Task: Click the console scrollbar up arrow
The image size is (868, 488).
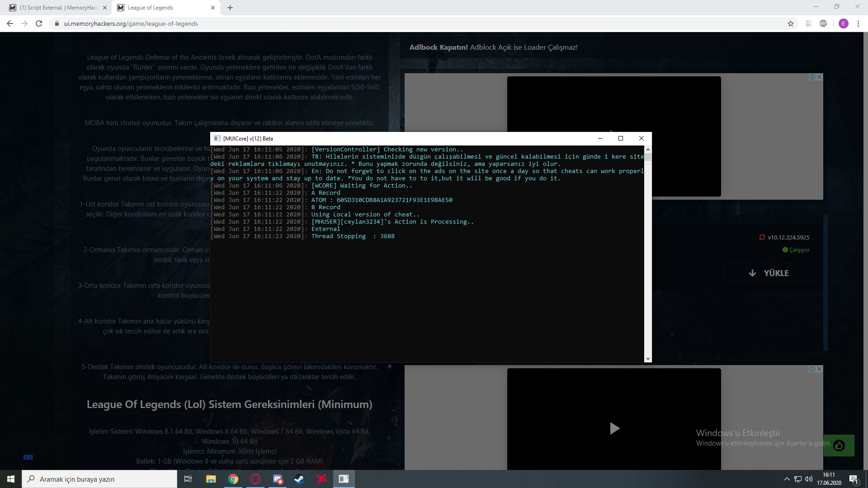Action: pyautogui.click(x=648, y=150)
